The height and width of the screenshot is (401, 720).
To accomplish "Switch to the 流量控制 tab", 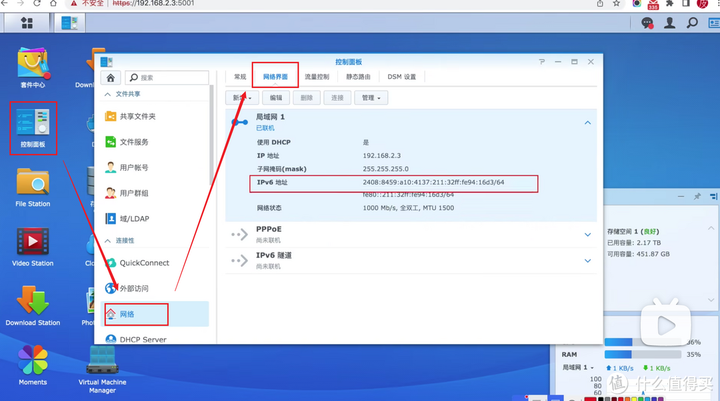I will pos(316,76).
